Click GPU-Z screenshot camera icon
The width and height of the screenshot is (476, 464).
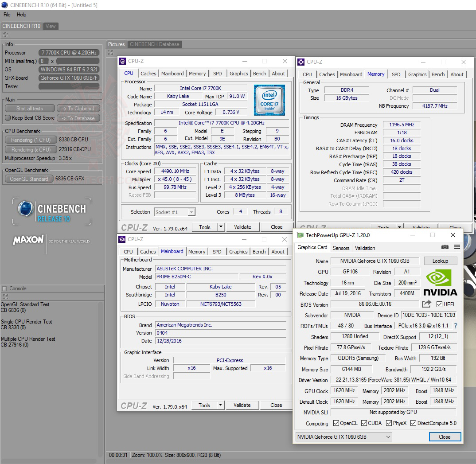pos(445,247)
